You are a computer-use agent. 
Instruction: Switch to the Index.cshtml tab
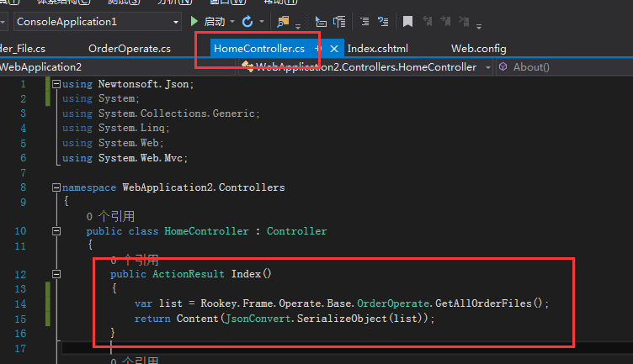coord(377,49)
